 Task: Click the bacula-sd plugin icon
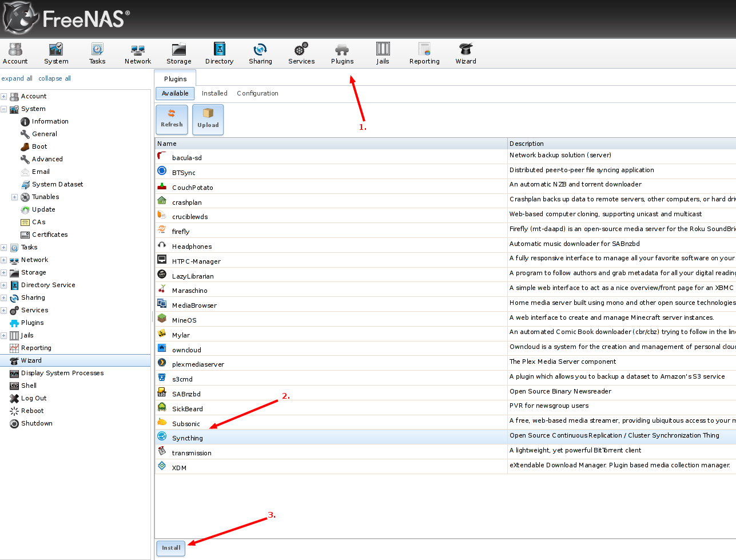[x=162, y=156]
